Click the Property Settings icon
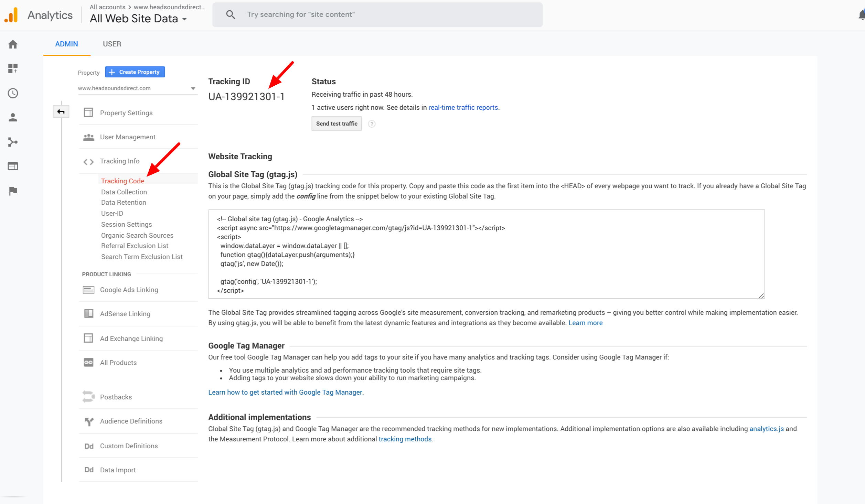The width and height of the screenshot is (865, 504). click(x=88, y=112)
